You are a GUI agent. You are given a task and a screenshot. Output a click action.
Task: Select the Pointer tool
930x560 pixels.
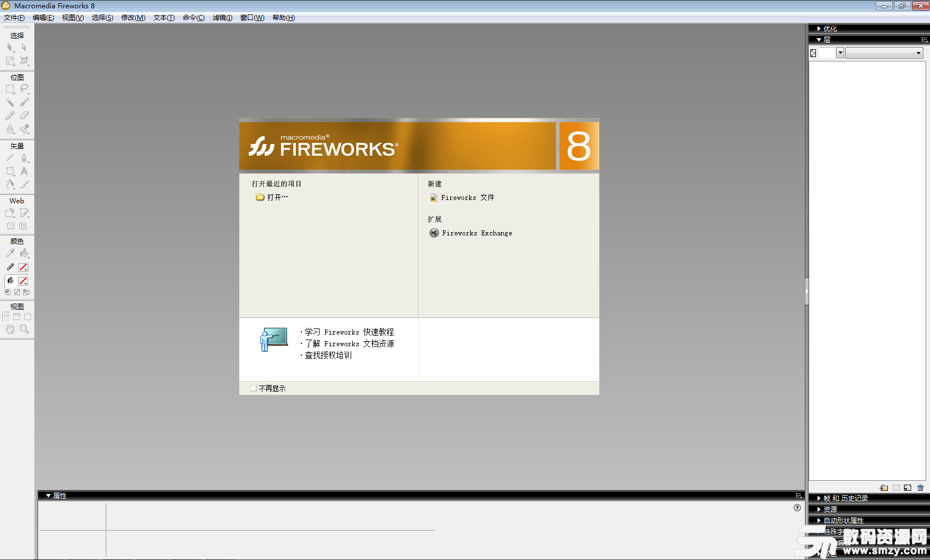[10, 48]
